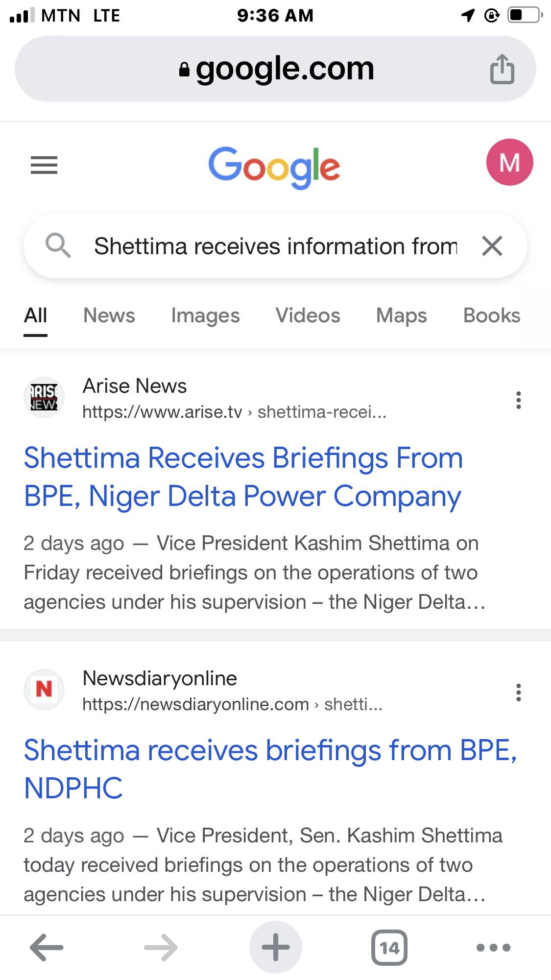Show the 14 open tabs switcher
551x980 pixels.
coord(389,948)
